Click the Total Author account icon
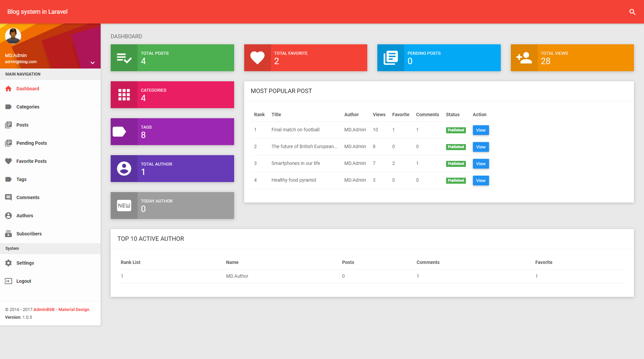The height and width of the screenshot is (359, 644). point(124,169)
